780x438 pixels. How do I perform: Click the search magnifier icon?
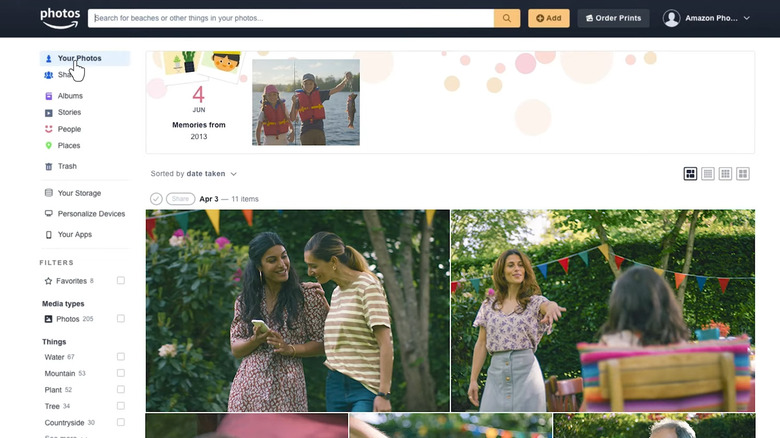(507, 18)
